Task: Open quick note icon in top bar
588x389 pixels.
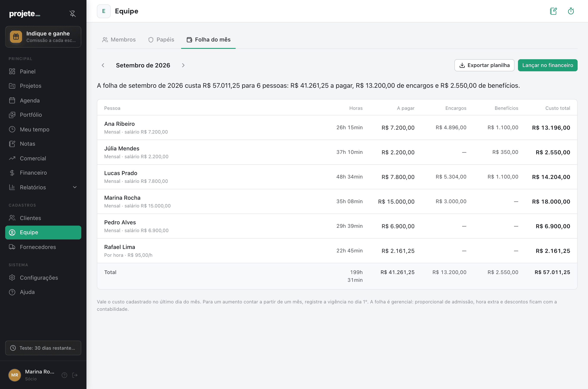Action: click(x=553, y=11)
